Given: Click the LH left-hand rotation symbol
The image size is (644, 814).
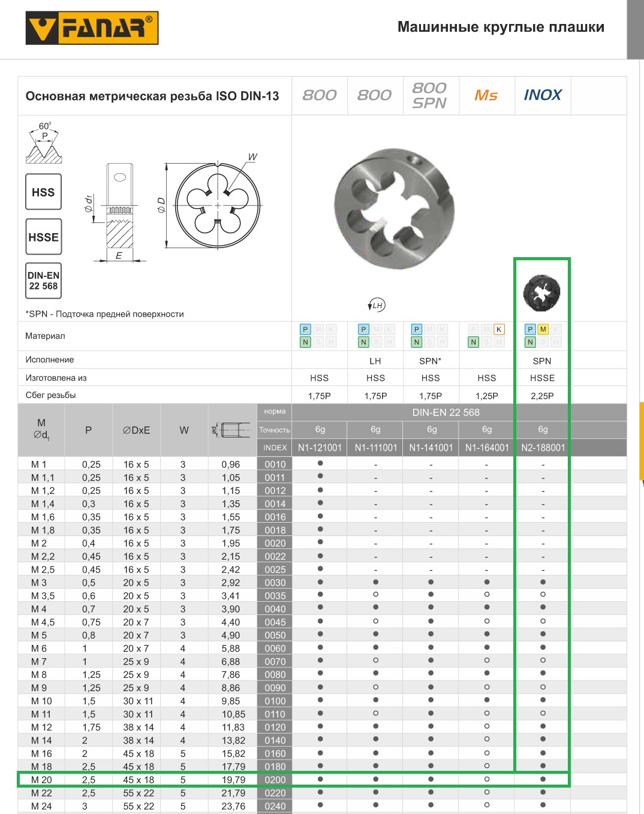Looking at the screenshot, I should 377,305.
